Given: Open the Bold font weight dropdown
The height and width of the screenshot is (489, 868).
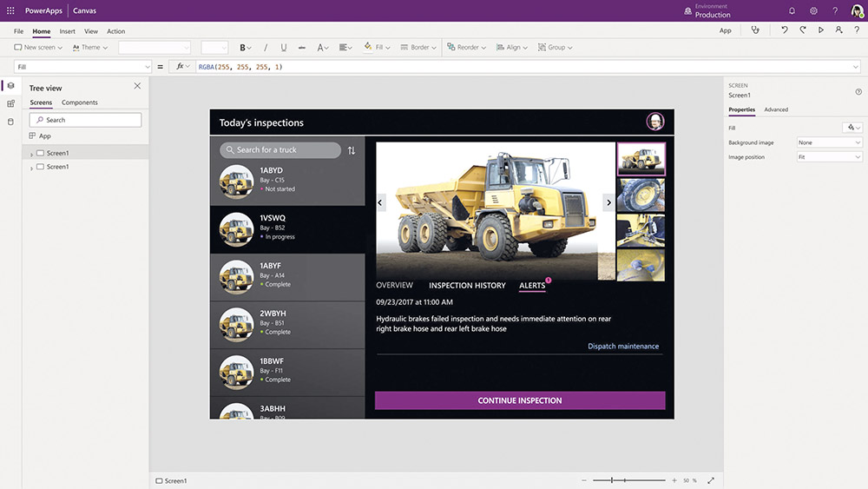Looking at the screenshot, I should point(246,48).
